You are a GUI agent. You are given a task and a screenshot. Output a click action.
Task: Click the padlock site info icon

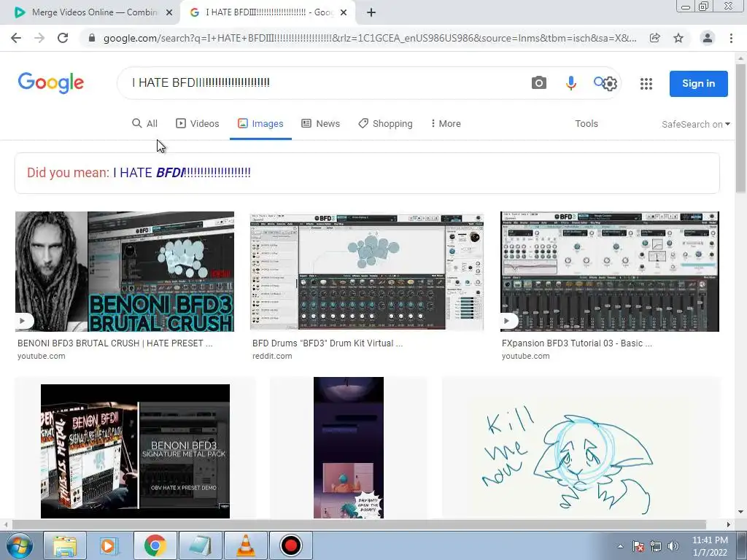point(92,38)
